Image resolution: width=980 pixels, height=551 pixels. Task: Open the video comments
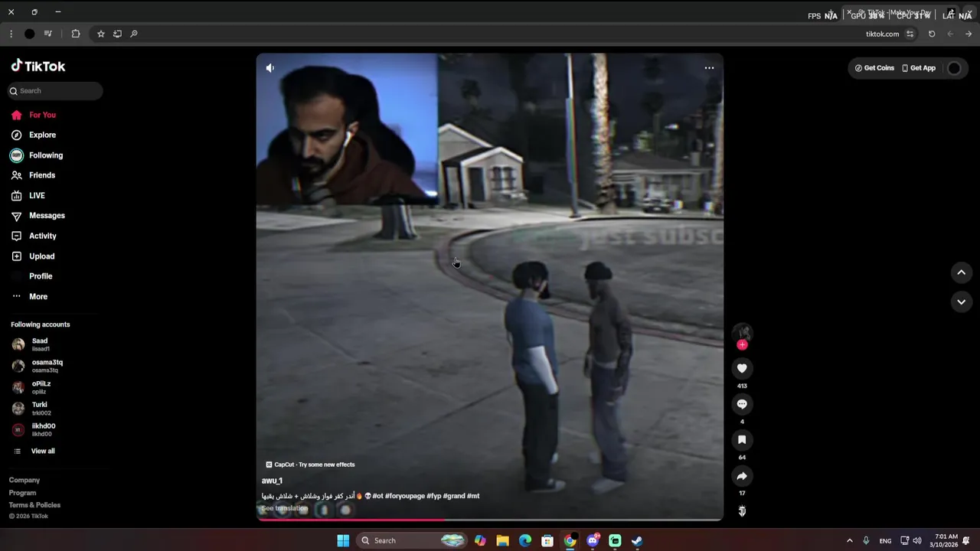pos(742,404)
